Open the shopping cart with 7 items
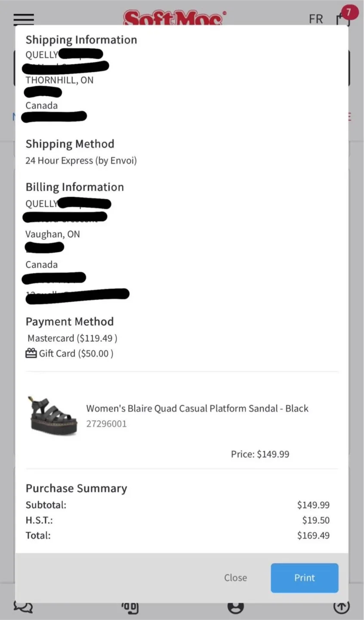Viewport: 364px width, 620px height. (x=342, y=19)
